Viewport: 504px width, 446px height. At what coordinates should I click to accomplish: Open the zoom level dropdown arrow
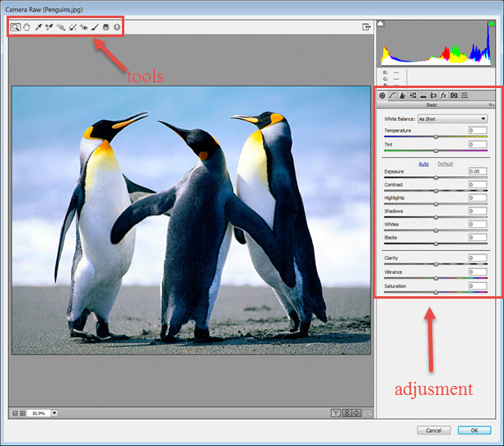click(54, 413)
